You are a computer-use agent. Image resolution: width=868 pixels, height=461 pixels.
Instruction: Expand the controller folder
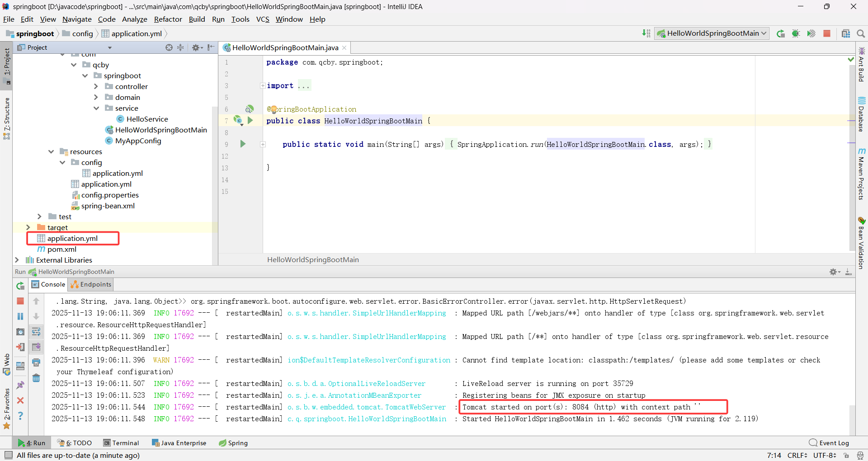(x=96, y=87)
